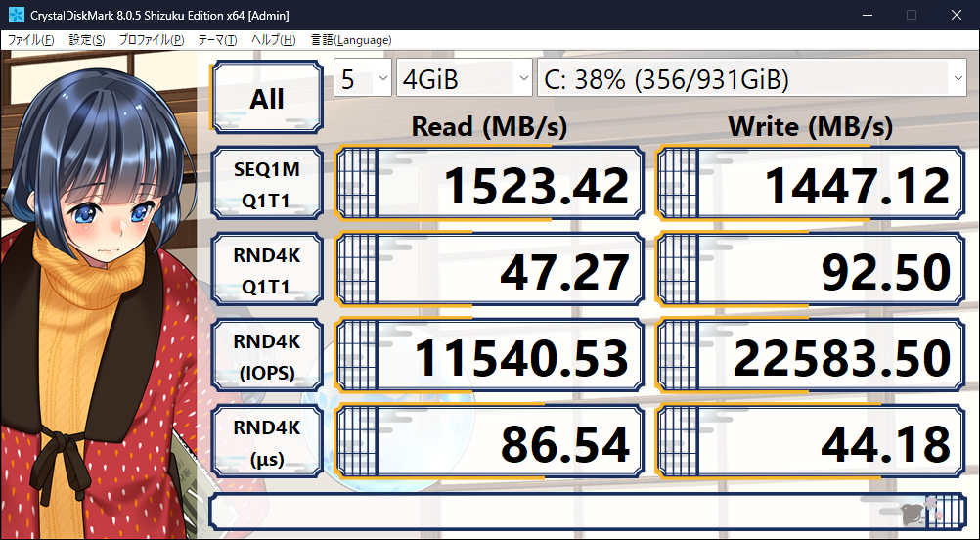
Task: Select the RND4K write value 92.50
Action: point(810,269)
